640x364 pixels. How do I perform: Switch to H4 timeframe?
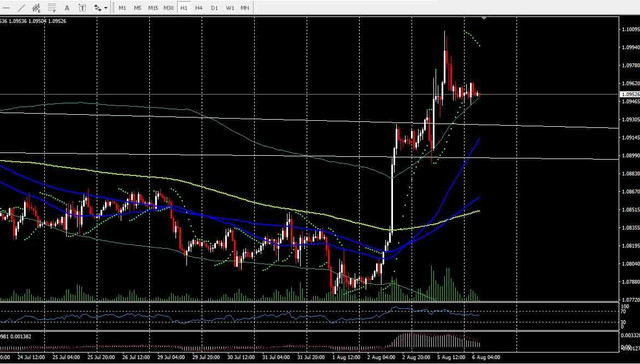[199, 8]
